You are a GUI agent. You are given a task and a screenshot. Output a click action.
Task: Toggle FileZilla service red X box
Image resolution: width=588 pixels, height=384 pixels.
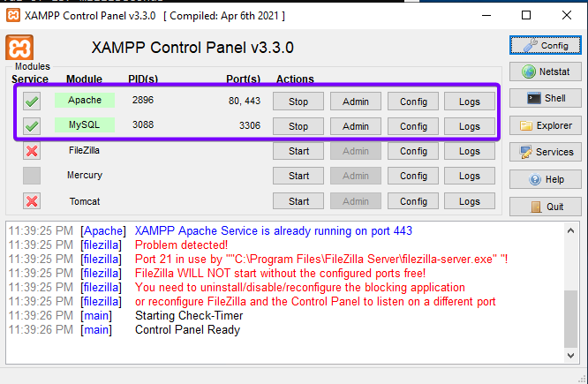point(32,151)
